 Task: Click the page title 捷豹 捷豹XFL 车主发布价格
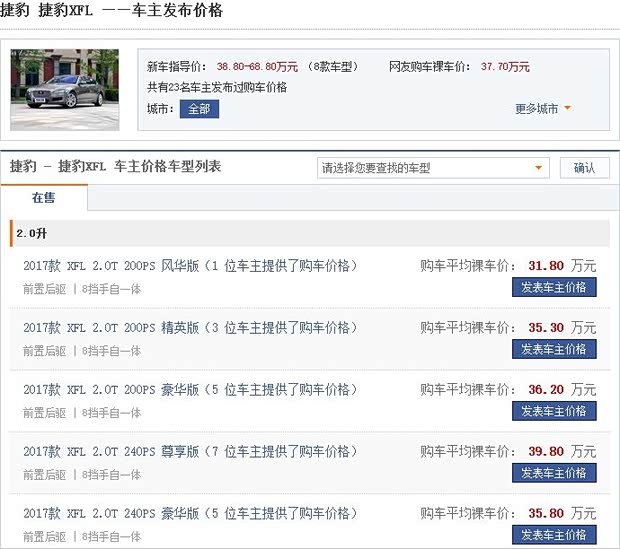[112, 10]
